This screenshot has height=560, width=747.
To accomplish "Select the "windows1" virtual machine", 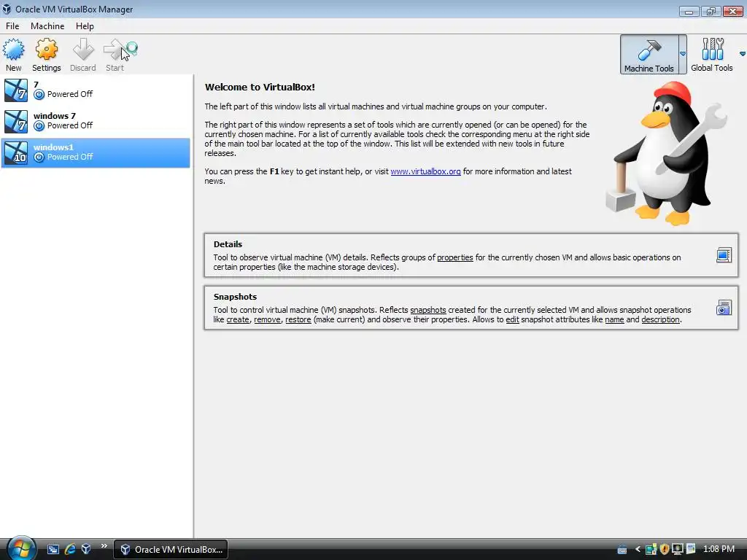I will tap(96, 153).
